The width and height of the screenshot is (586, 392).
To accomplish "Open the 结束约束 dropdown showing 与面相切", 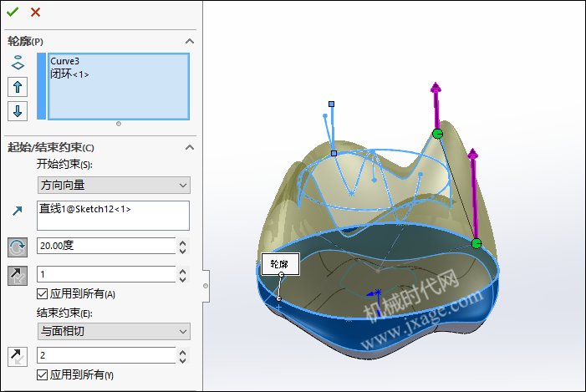I will tap(114, 332).
